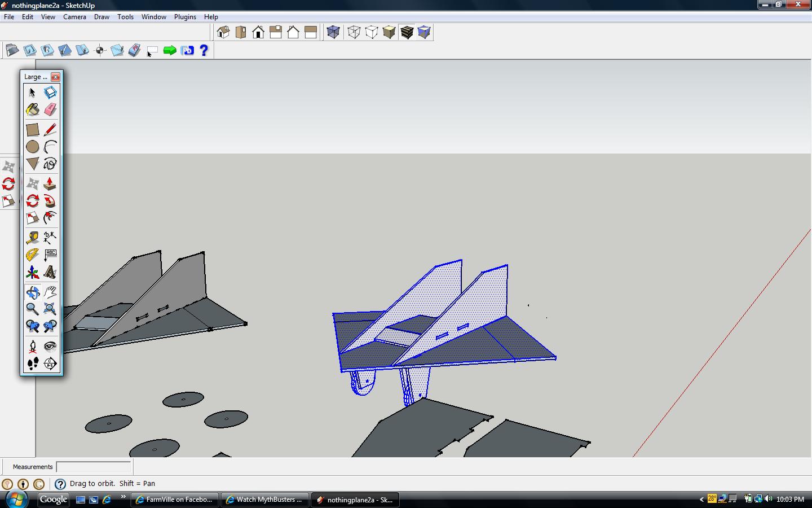Choose the Tape Measure tool
This screenshot has width=812, height=508.
[33, 238]
